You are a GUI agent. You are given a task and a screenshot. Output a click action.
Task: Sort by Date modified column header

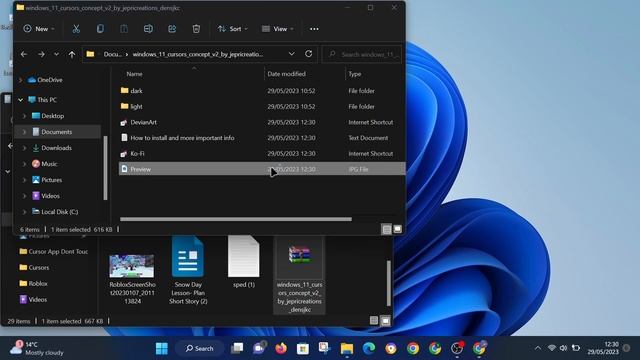coord(287,74)
